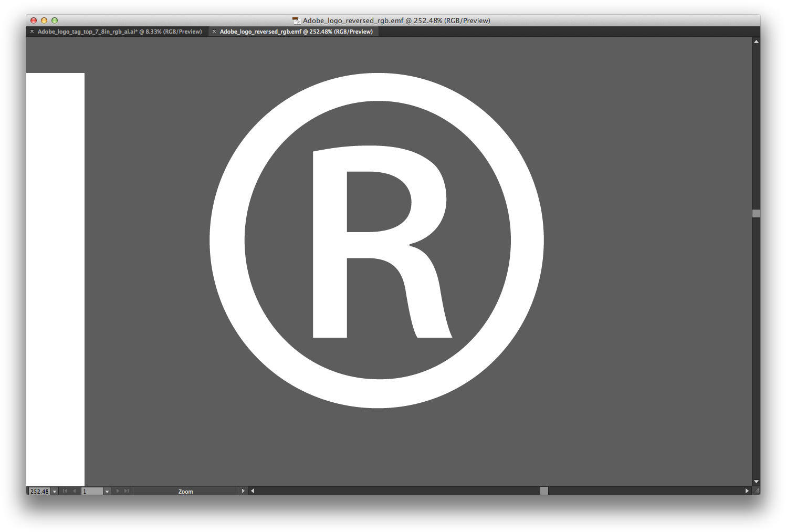The width and height of the screenshot is (786, 532).
Task: Go to the first artboard
Action: 65,491
